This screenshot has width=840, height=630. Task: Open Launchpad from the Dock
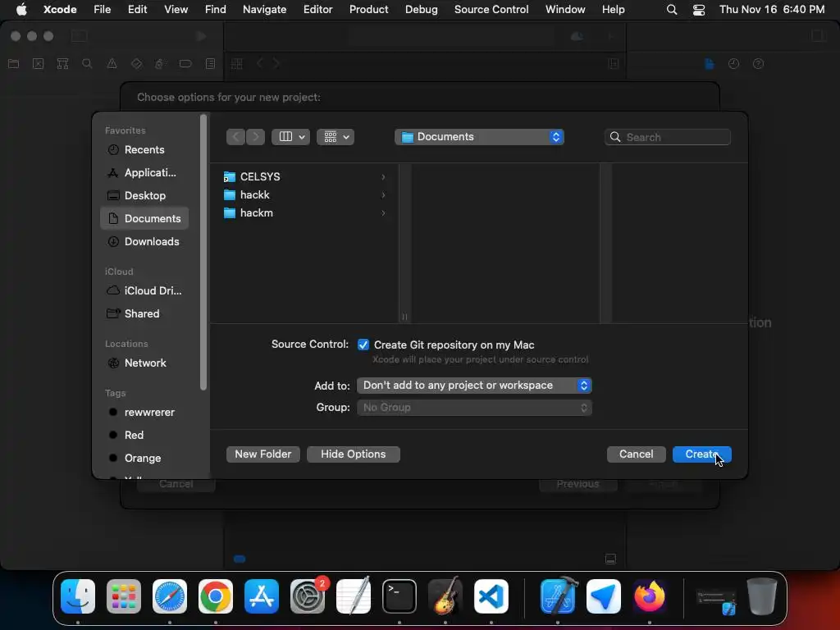124,596
